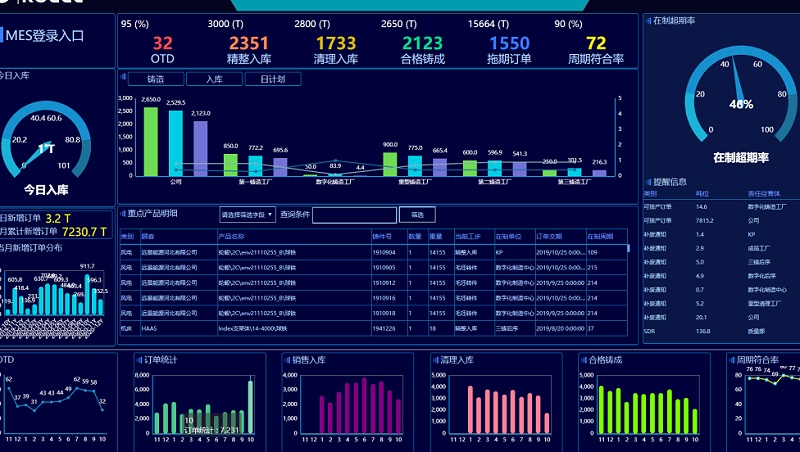Expand the 请选择筛选字段 filter dropdown

(247, 214)
